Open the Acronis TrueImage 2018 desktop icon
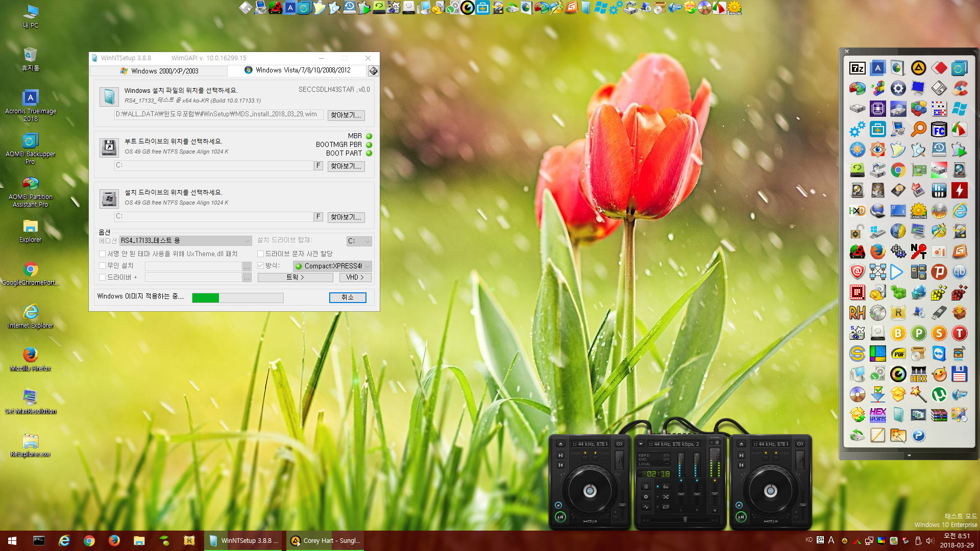Viewport: 980px width, 551px height. point(31,106)
